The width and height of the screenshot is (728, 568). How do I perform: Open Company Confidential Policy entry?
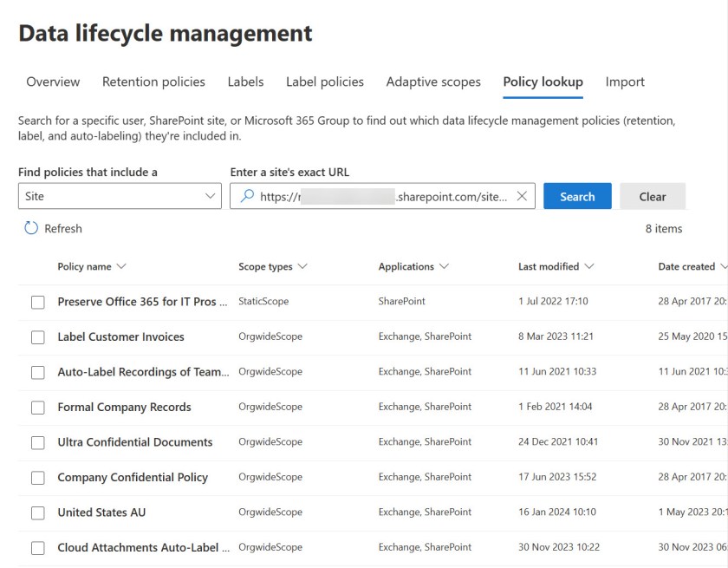[133, 477]
